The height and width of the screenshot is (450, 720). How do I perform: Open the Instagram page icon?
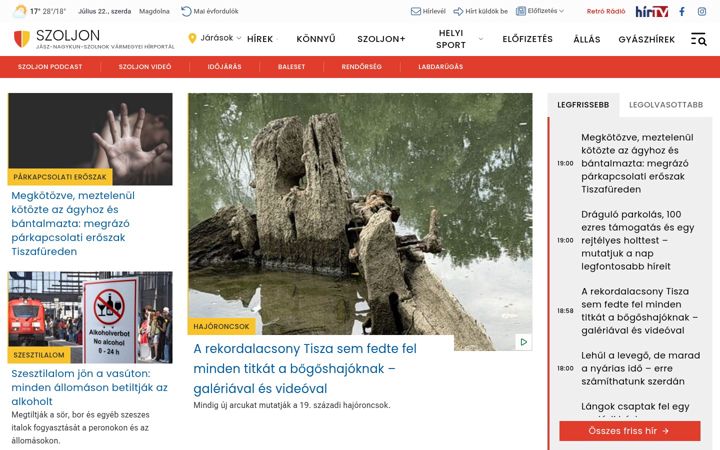point(702,11)
